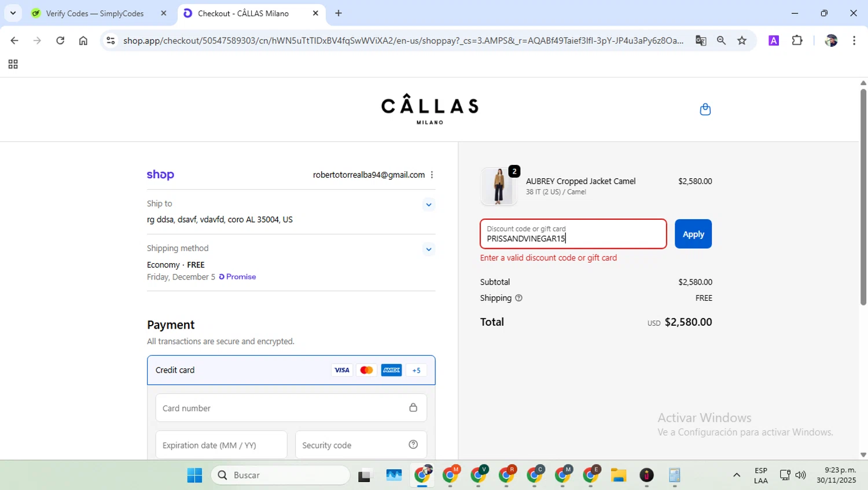
Task: Click the CÂLLAS Milano logo
Action: [x=429, y=109]
